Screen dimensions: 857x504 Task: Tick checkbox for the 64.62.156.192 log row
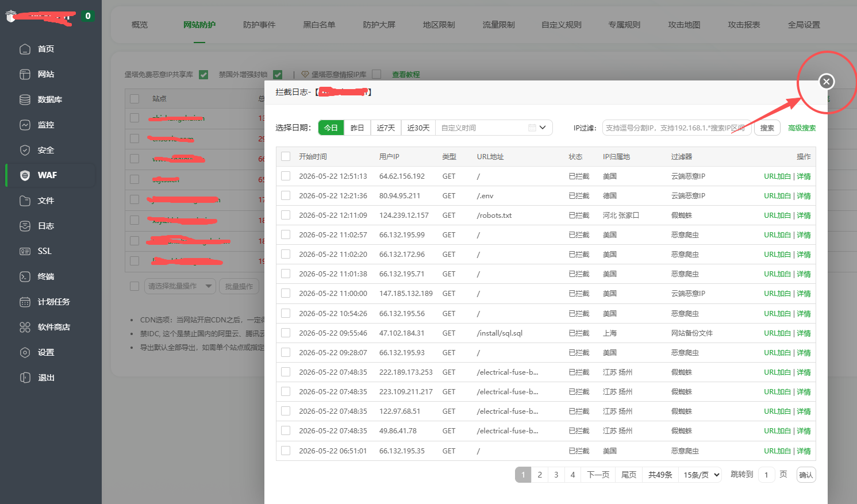(286, 176)
